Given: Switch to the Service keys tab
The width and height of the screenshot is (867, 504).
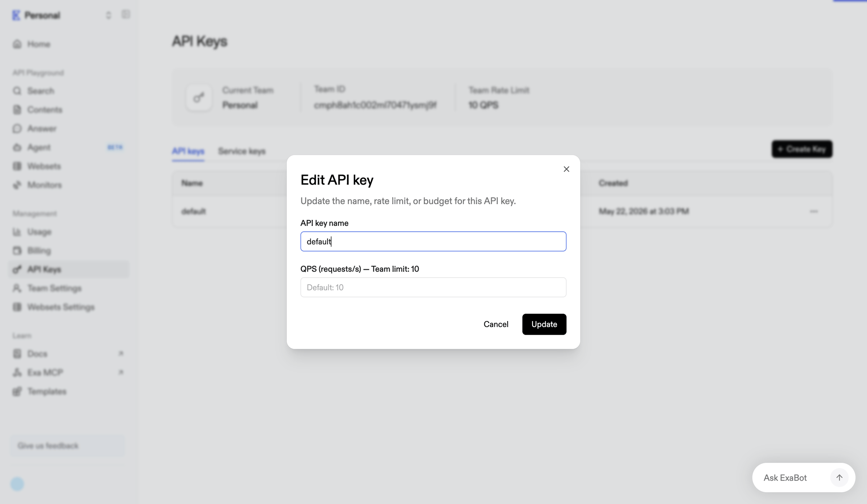Looking at the screenshot, I should [x=242, y=151].
